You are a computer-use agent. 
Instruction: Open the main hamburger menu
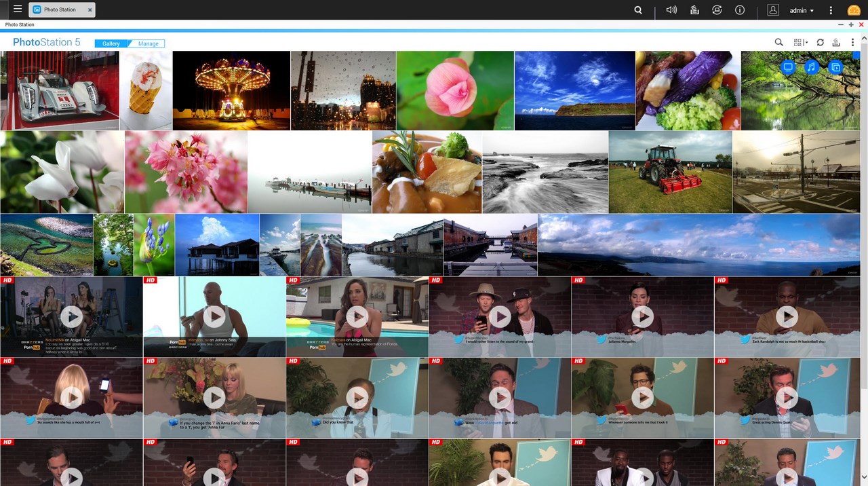[x=18, y=10]
